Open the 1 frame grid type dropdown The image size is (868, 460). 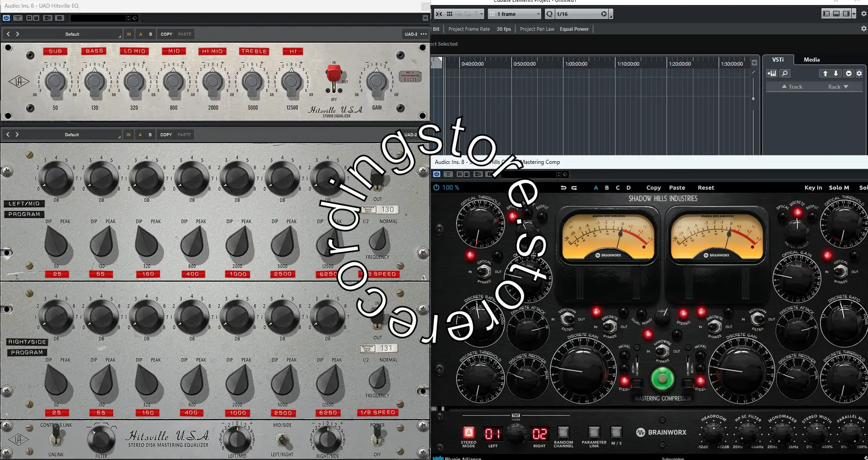515,14
